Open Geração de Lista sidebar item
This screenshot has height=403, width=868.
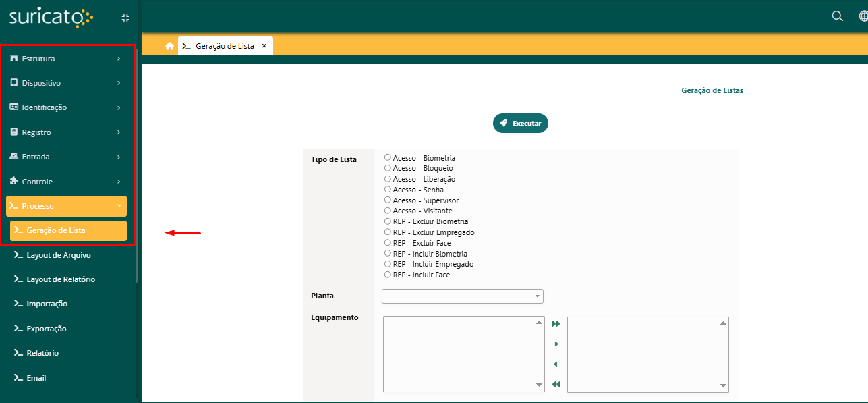tap(68, 230)
